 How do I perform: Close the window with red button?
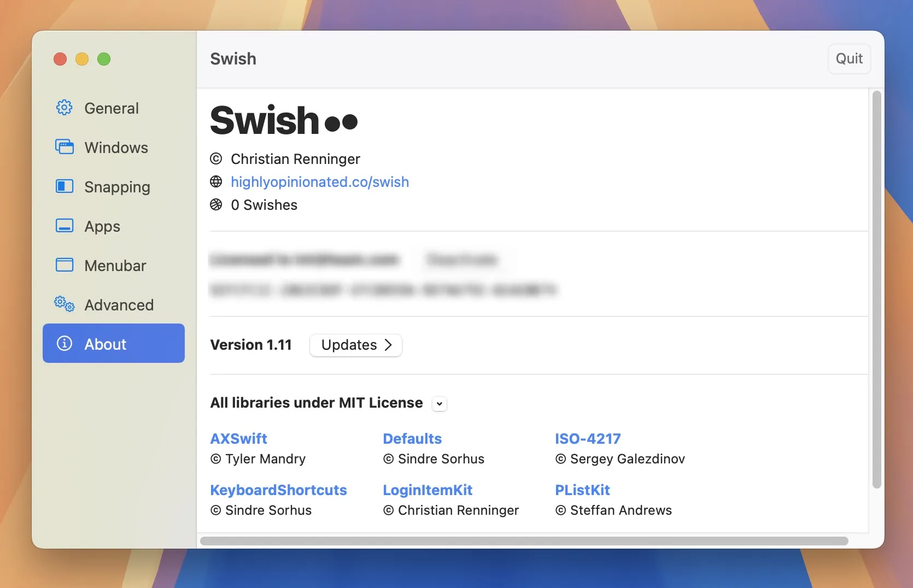point(60,59)
